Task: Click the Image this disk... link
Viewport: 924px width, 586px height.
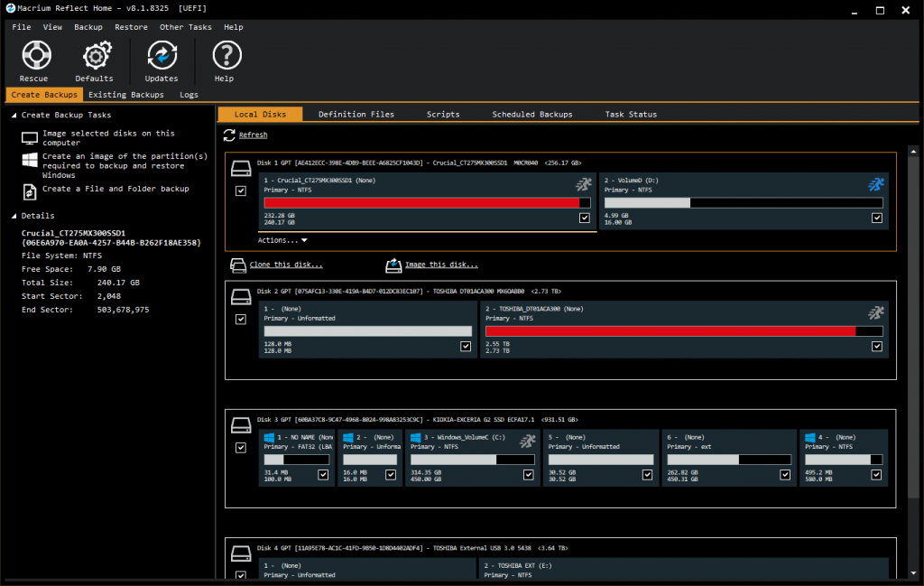Action: [x=441, y=265]
